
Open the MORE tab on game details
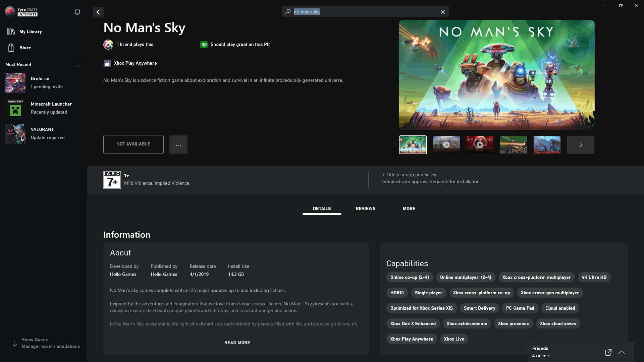point(409,208)
